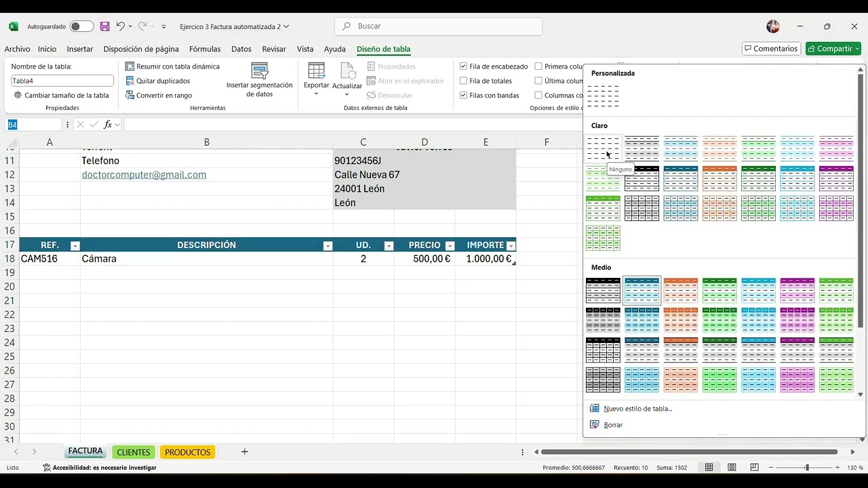
Task: Click the Redo arrow icon
Action: click(x=142, y=26)
